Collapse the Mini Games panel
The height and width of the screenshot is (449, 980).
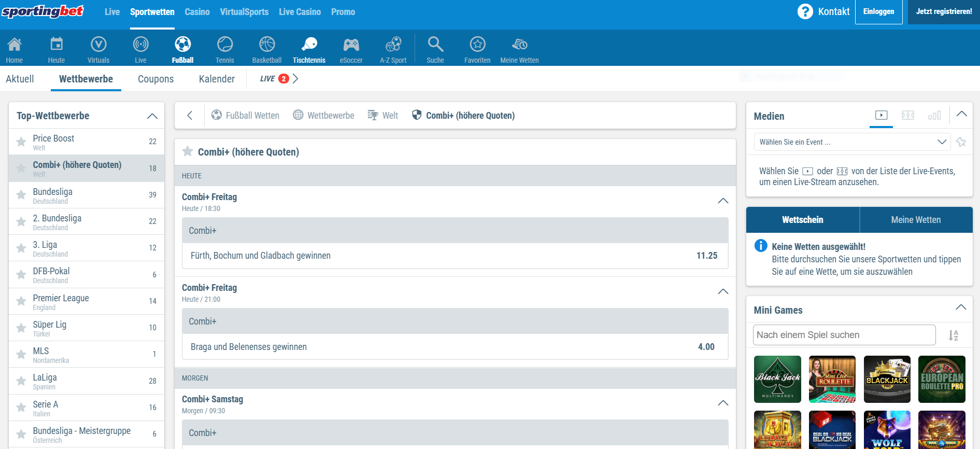pos(961,307)
